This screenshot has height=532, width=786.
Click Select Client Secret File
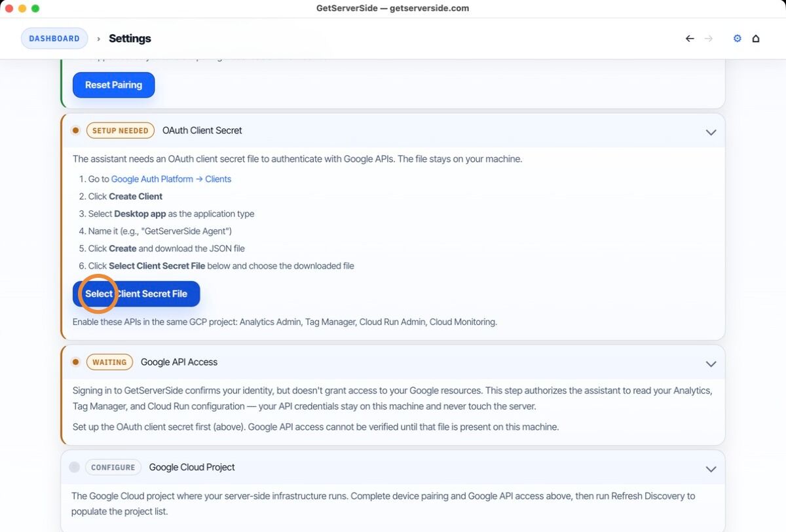pos(136,294)
